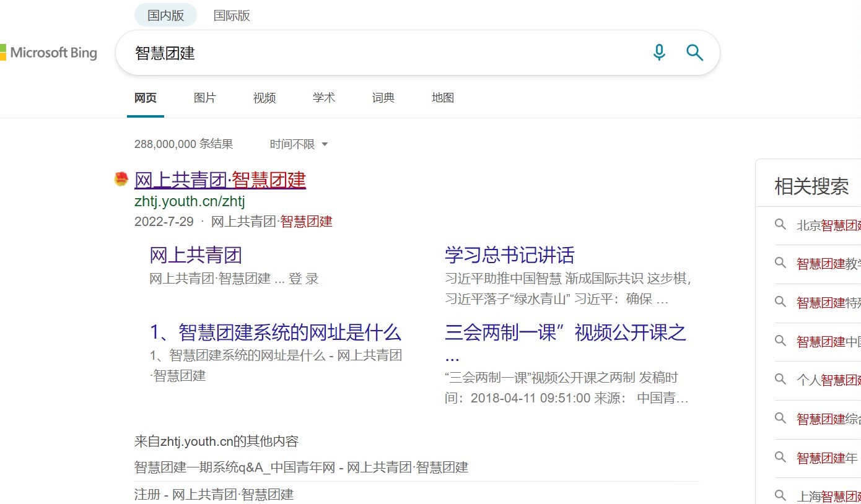Click search icon beside 个人智慧团建 suggestion
This screenshot has height=504, width=861.
(780, 380)
